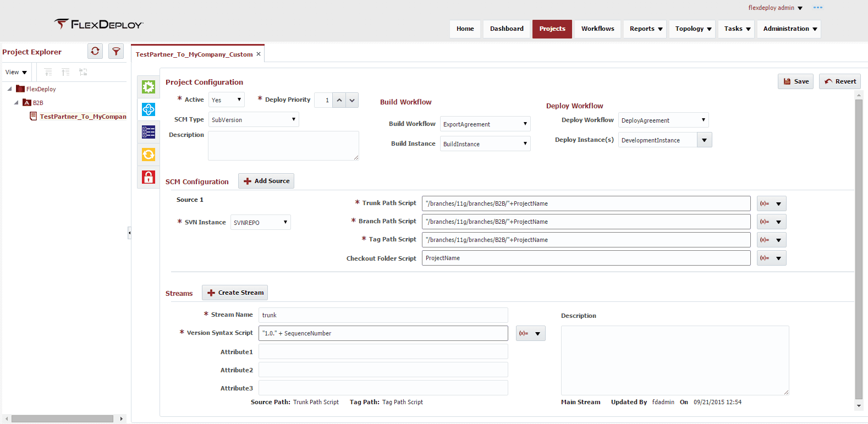This screenshot has width=868, height=424.
Task: Click the variable icon beside Trunk Path Script
Action: 765,203
